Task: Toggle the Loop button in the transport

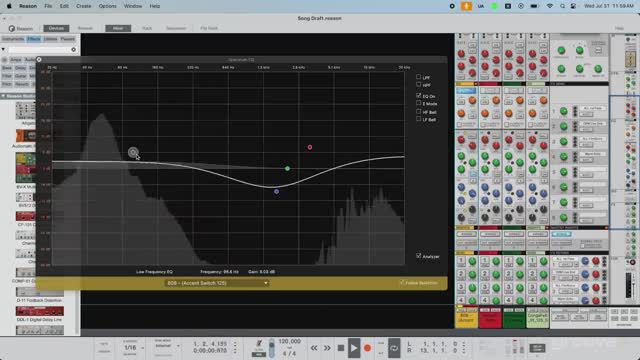Action: coord(393,348)
